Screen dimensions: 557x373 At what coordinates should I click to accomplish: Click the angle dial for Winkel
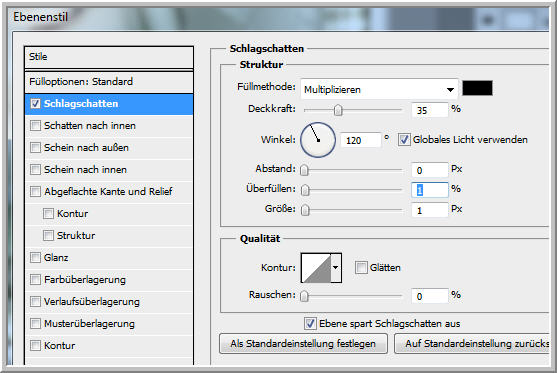pyautogui.click(x=318, y=140)
